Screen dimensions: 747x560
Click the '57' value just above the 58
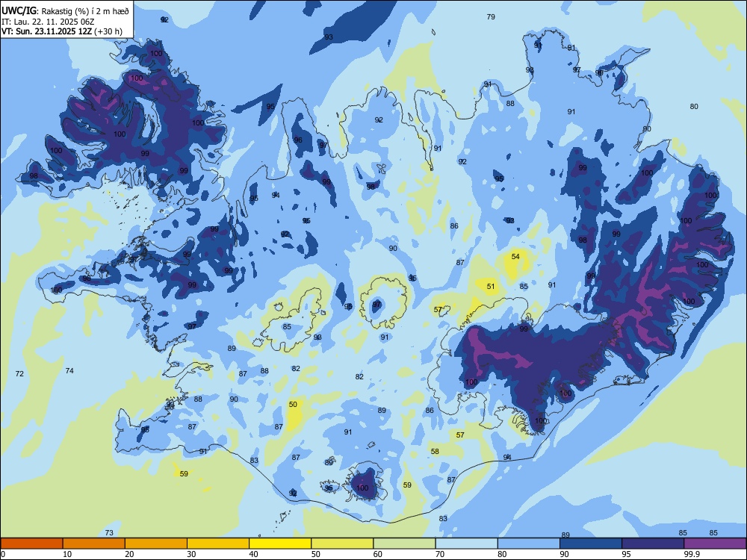(460, 435)
